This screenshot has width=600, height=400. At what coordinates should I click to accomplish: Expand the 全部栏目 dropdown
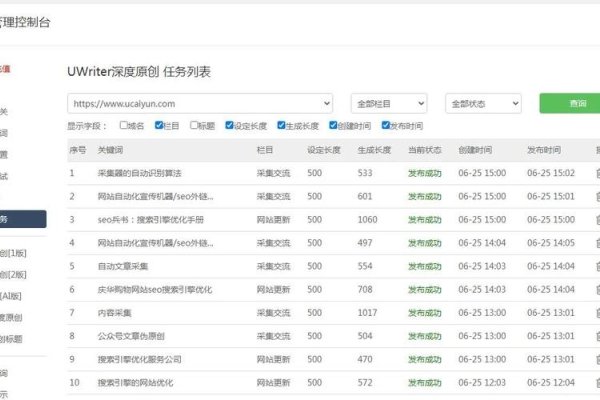(x=389, y=103)
